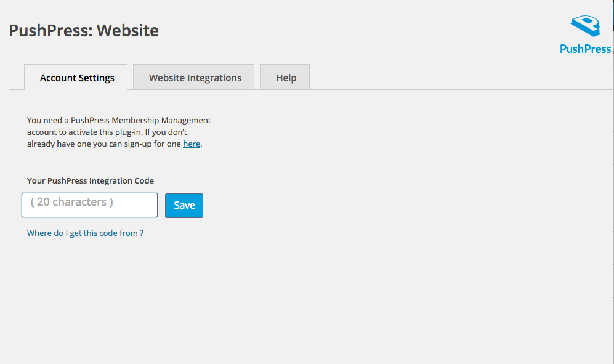Image resolution: width=614 pixels, height=364 pixels.
Task: Open the Help tab
Action: pyautogui.click(x=285, y=78)
